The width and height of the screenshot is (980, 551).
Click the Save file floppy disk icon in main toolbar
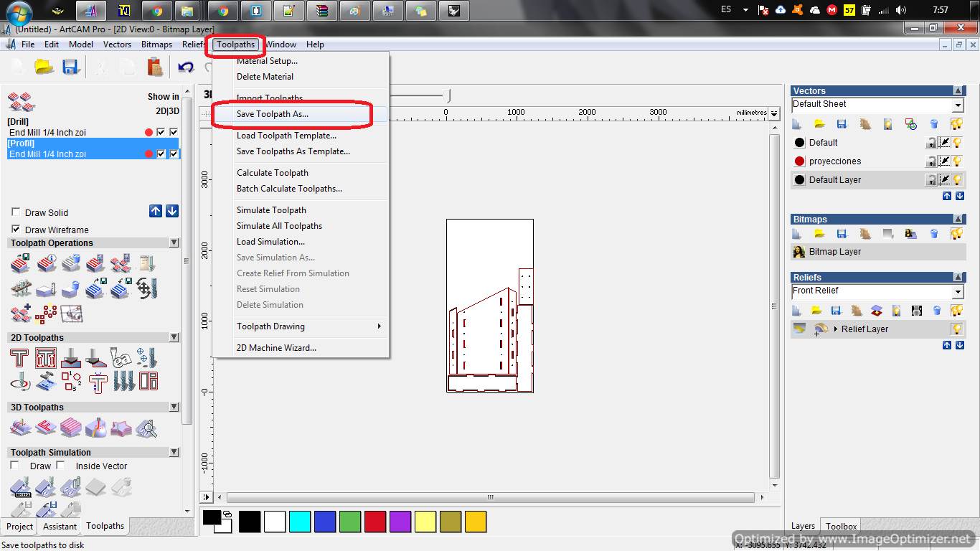point(70,67)
